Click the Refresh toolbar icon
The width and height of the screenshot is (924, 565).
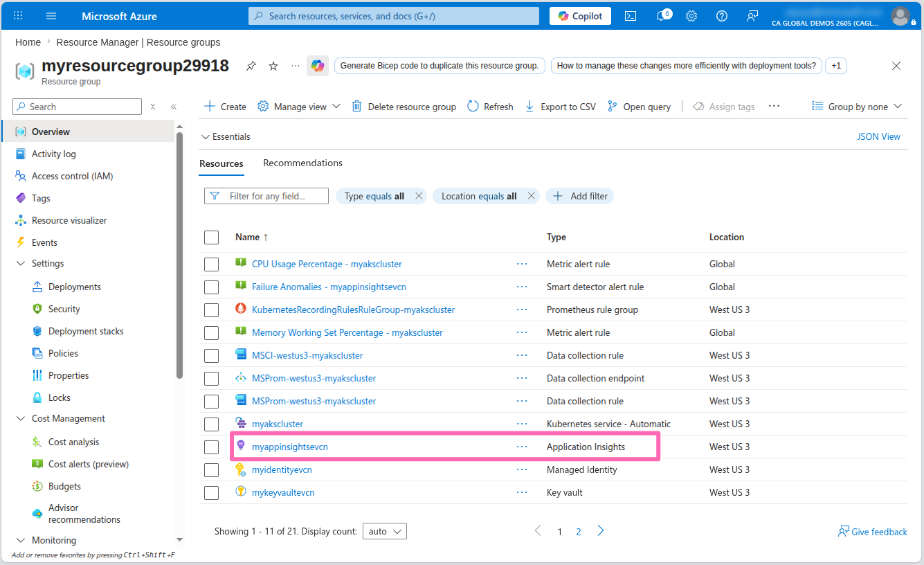473,106
